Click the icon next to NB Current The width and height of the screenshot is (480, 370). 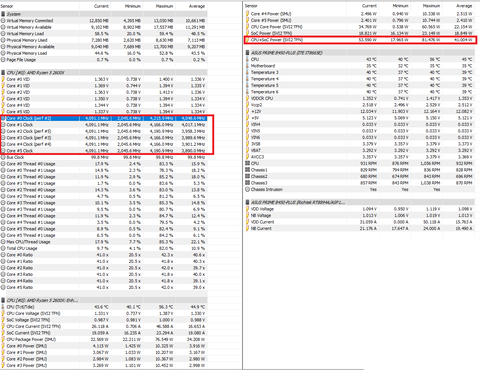click(x=247, y=228)
